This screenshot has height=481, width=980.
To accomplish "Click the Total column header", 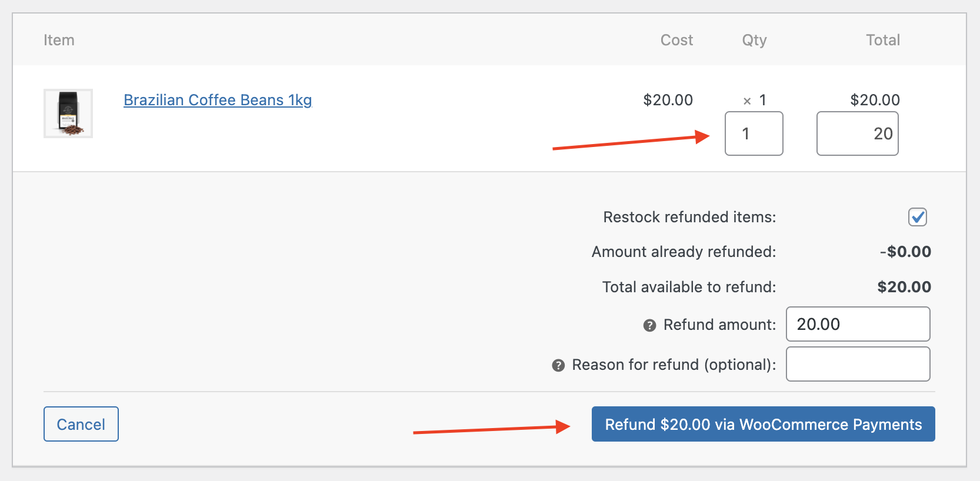I will click(882, 40).
